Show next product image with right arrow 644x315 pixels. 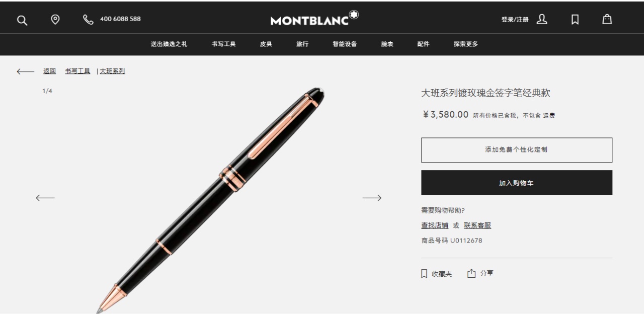point(372,198)
